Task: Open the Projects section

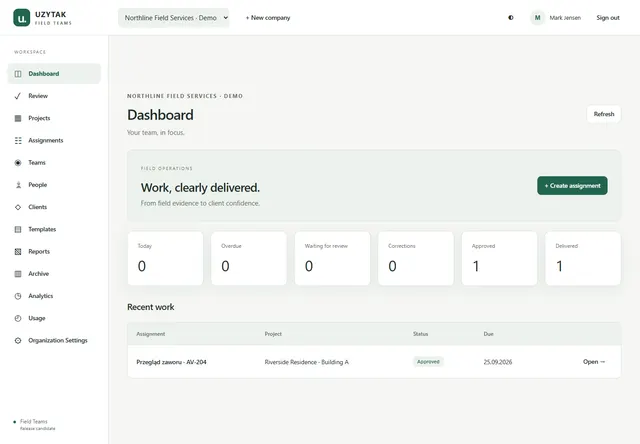Action: point(54,118)
